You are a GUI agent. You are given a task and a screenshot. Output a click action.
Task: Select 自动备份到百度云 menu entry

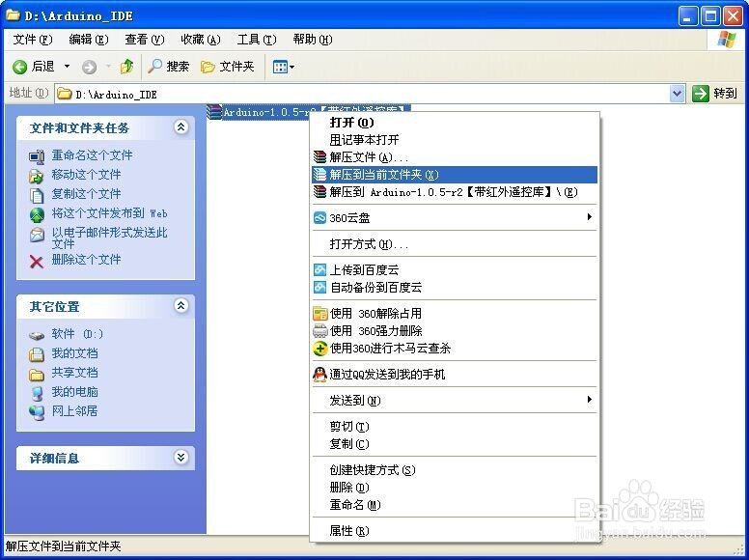point(455,288)
